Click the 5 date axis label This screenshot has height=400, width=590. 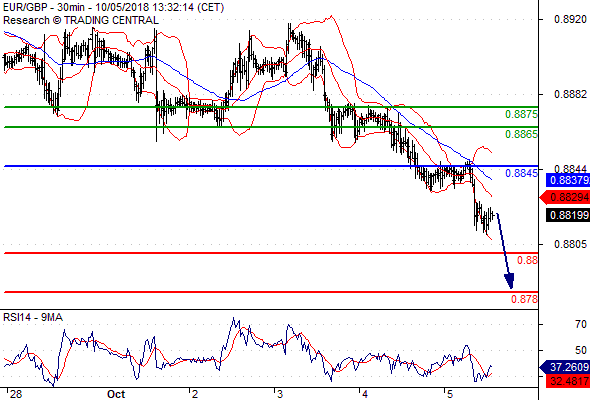tap(450, 394)
